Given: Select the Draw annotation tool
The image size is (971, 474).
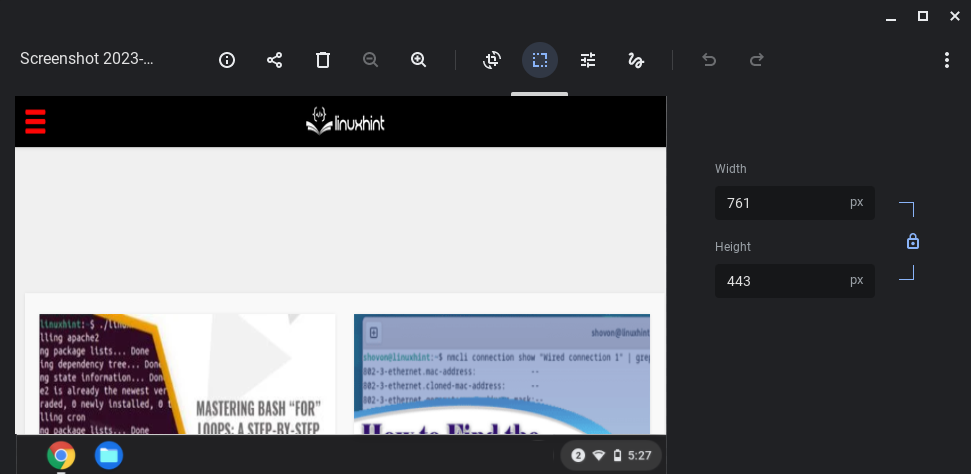Looking at the screenshot, I should click(x=636, y=60).
